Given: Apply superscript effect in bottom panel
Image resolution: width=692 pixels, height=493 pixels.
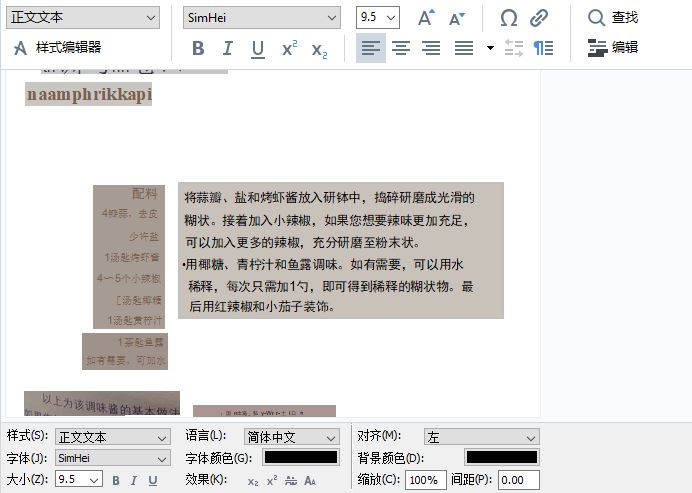Looking at the screenshot, I should coord(272,480).
